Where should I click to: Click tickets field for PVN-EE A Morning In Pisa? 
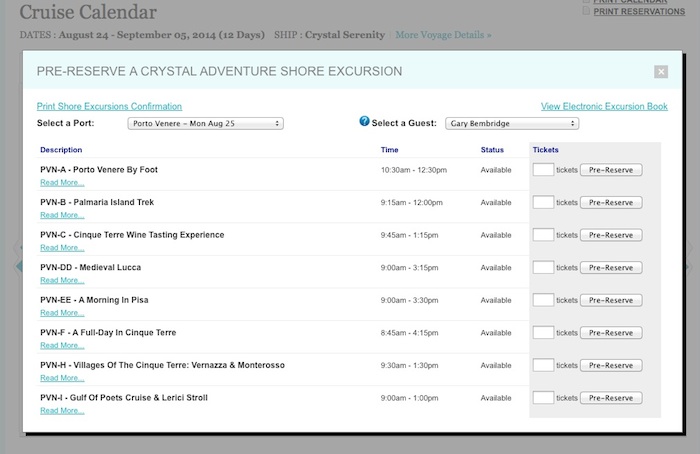(543, 300)
